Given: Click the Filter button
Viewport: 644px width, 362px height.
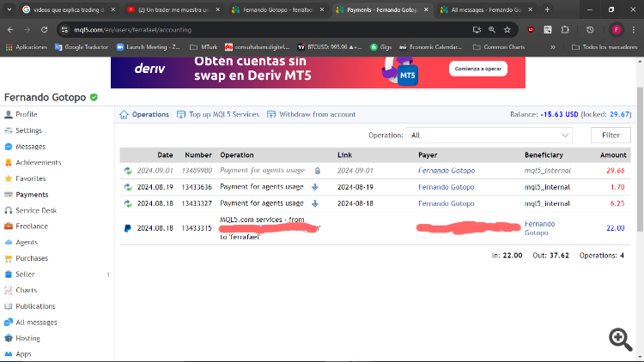Looking at the screenshot, I should (x=611, y=135).
